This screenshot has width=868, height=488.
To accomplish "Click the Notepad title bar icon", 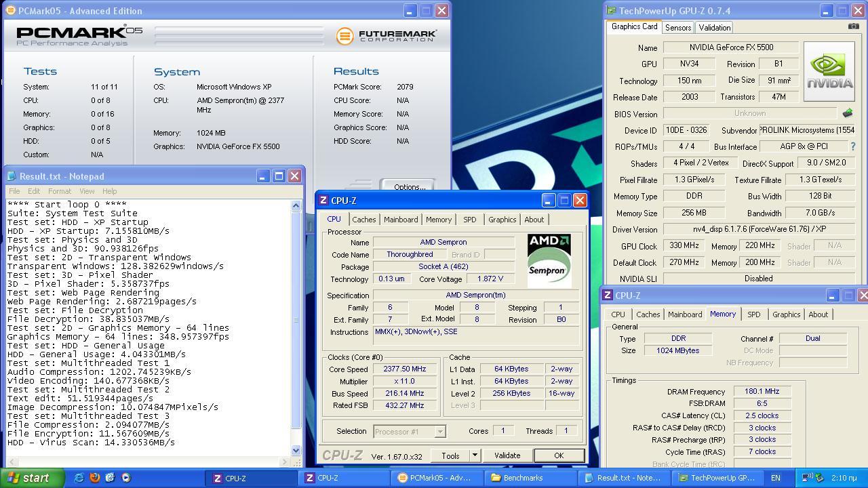I will click(x=12, y=176).
